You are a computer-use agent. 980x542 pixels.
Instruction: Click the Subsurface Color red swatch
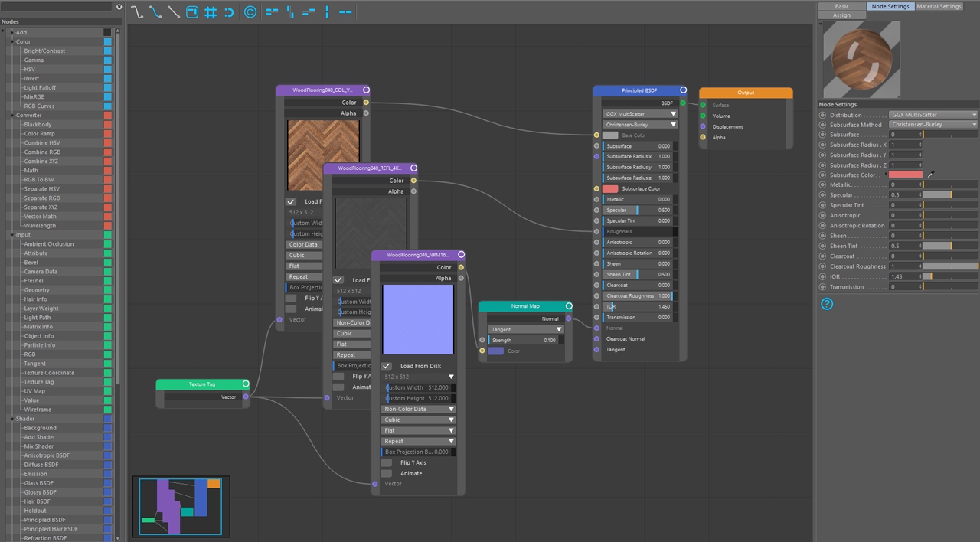pyautogui.click(x=905, y=175)
